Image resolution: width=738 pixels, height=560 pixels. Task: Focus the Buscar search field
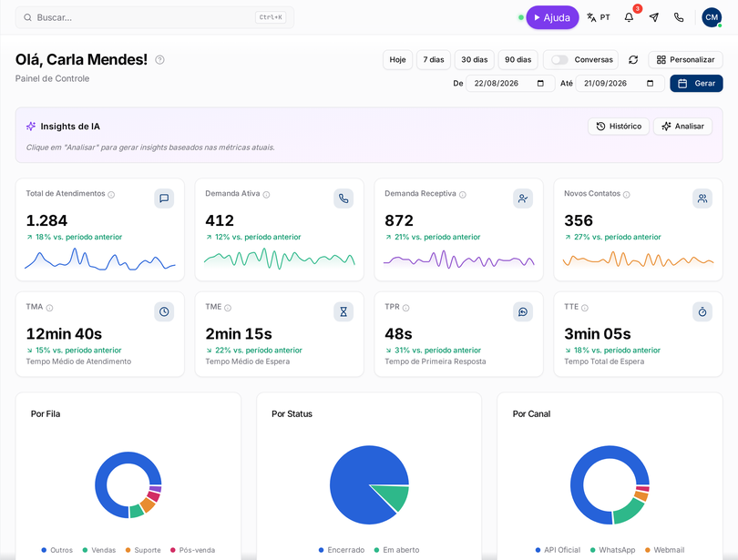pyautogui.click(x=154, y=17)
